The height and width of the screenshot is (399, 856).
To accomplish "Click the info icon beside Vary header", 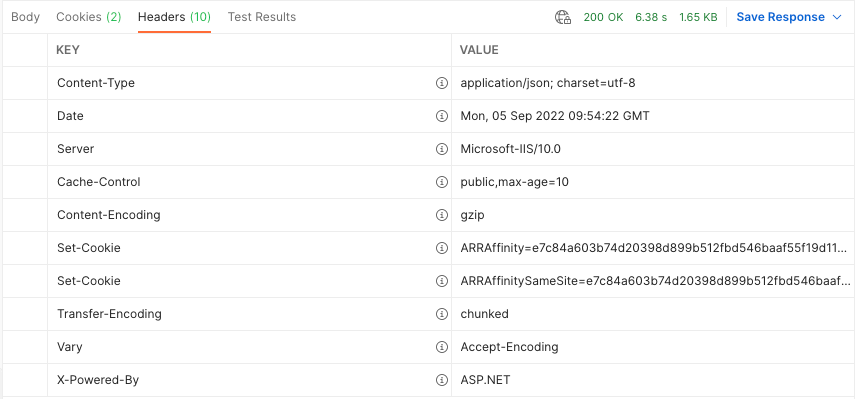I will 442,347.
